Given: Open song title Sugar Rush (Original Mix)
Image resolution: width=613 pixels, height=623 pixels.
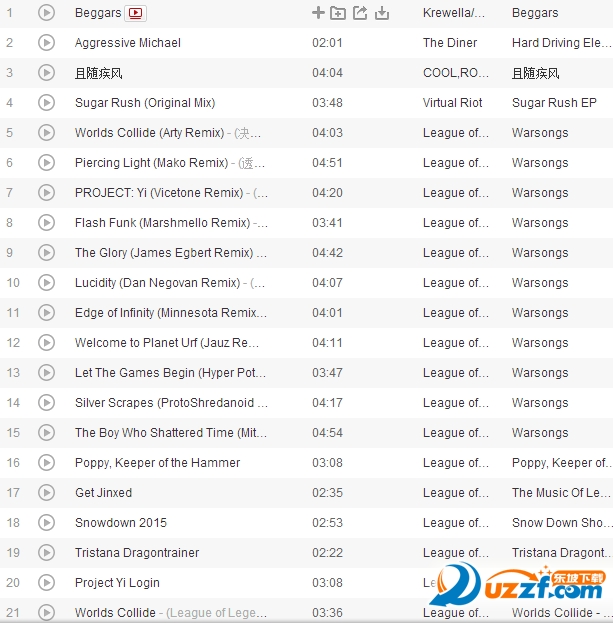Looking at the screenshot, I should [x=145, y=103].
